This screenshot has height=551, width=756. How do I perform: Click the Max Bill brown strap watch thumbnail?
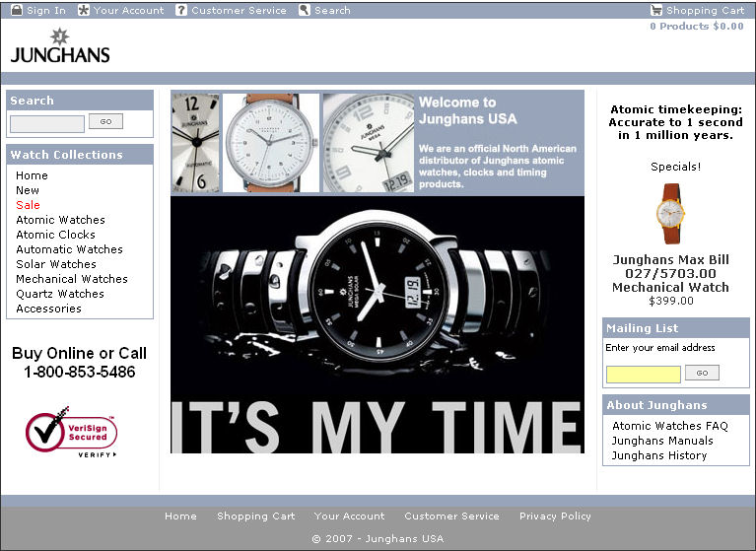point(271,143)
